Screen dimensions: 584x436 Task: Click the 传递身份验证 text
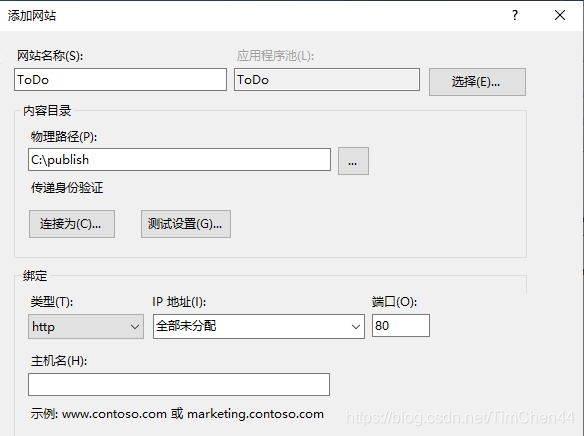tap(67, 188)
